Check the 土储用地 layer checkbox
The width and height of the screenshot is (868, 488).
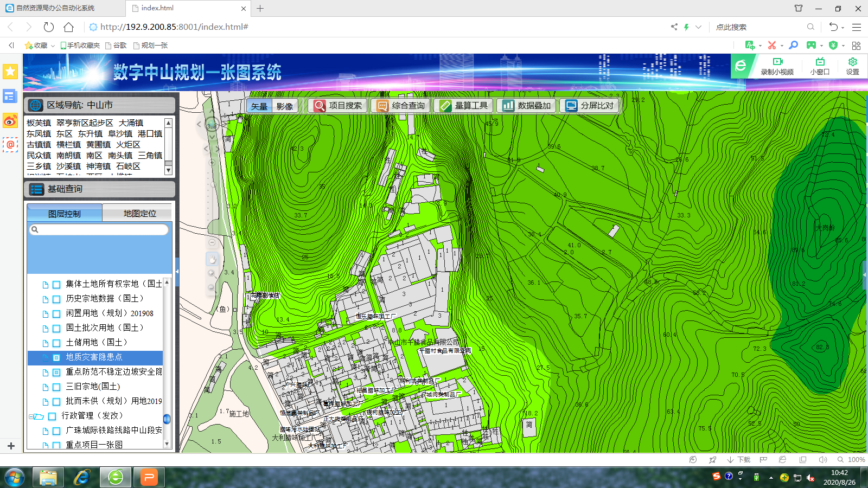point(56,343)
